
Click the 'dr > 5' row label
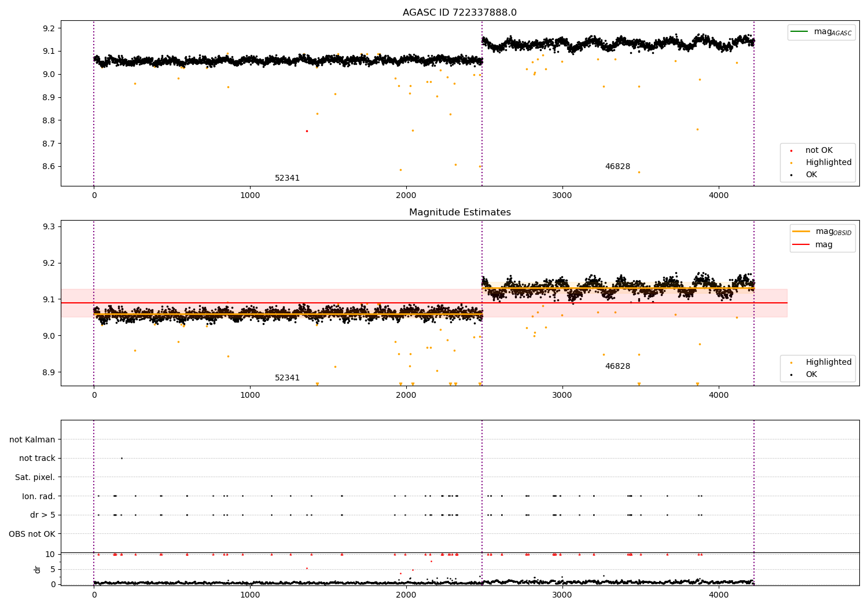click(42, 515)
